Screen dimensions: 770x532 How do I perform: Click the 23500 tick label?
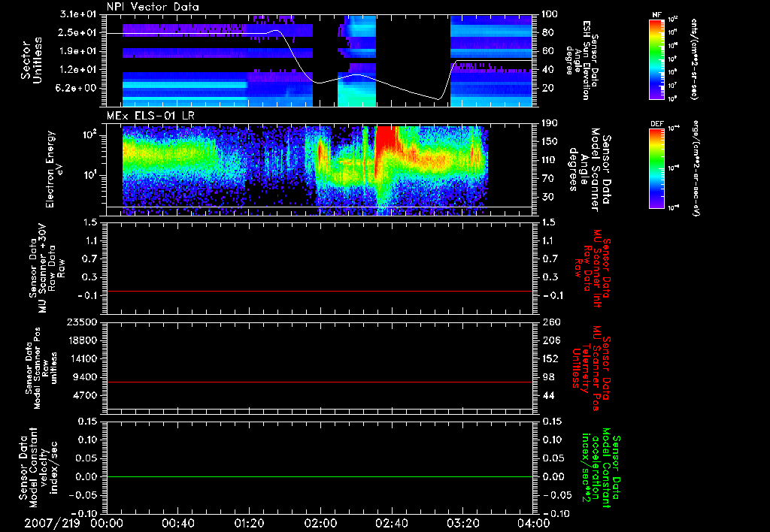coord(81,322)
